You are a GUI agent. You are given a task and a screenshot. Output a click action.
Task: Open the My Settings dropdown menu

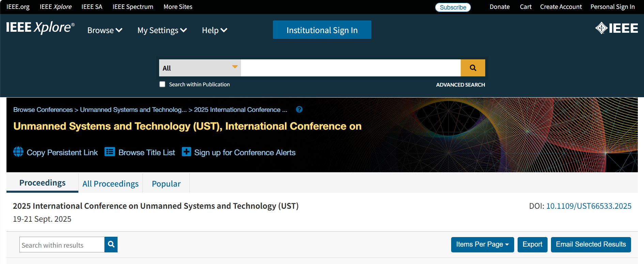162,30
